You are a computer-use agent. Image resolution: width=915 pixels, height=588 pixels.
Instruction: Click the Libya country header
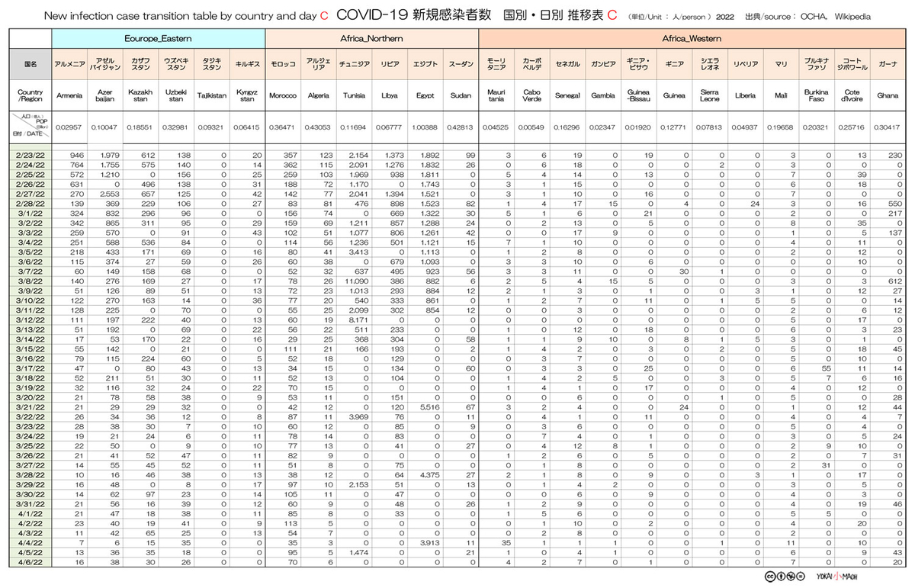click(x=389, y=96)
